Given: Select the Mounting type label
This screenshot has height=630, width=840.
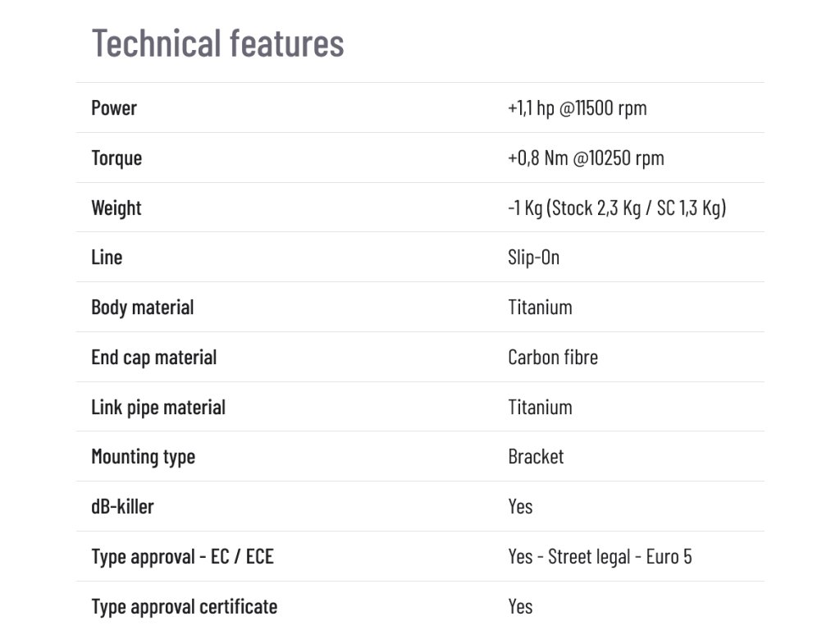Looking at the screenshot, I should pyautogui.click(x=143, y=458).
